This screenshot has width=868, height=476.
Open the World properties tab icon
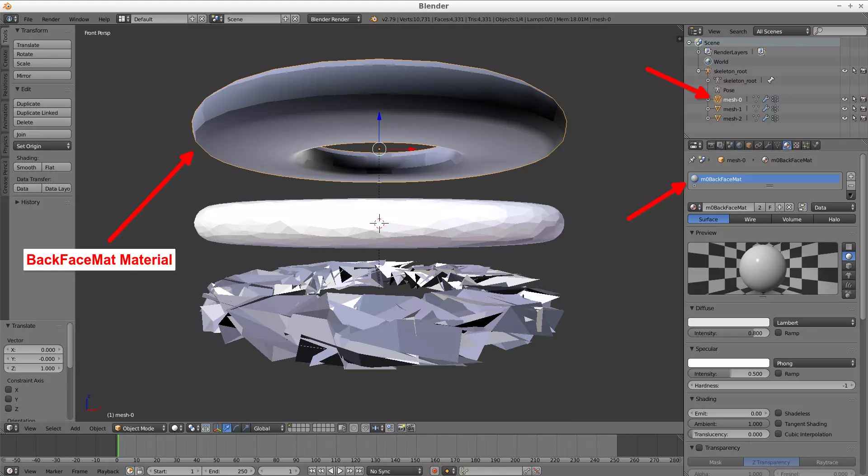pos(740,145)
